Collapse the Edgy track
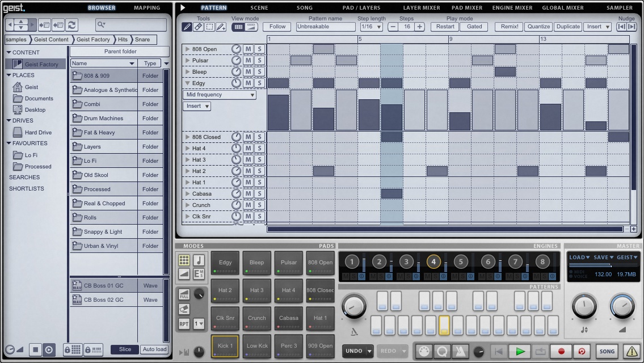Image resolution: width=644 pixels, height=363 pixels. (187, 83)
